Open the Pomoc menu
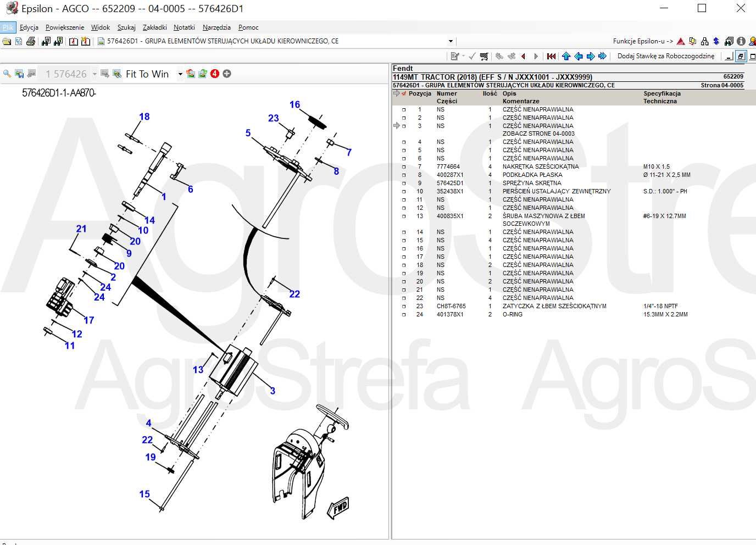Viewport: 756px width, 545px height. (x=248, y=27)
